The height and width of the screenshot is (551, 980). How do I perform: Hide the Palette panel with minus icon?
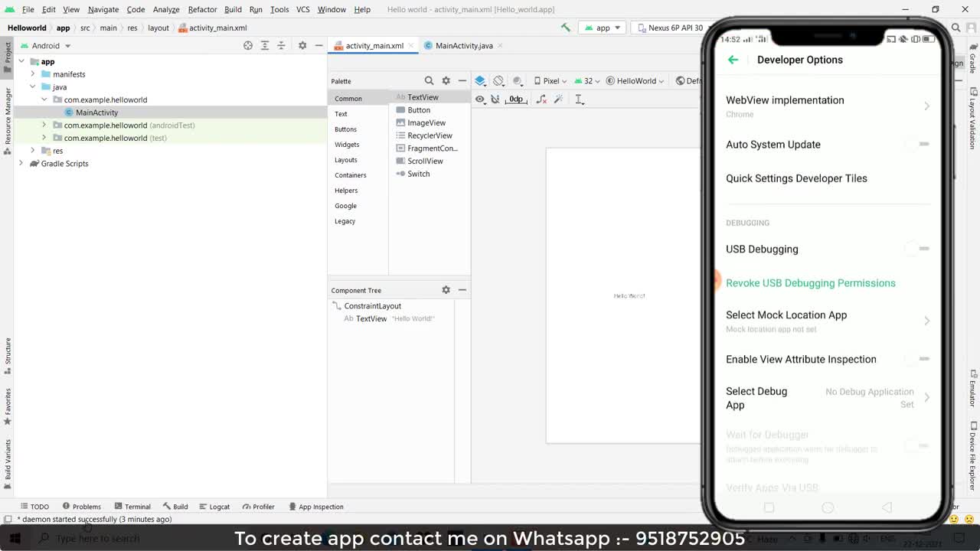[462, 80]
